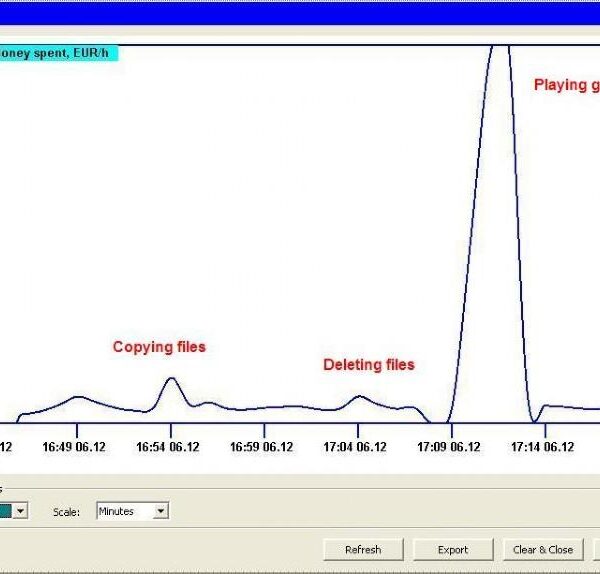The height and width of the screenshot is (574, 600).
Task: Pick the teal color swatch
Action: point(5,511)
